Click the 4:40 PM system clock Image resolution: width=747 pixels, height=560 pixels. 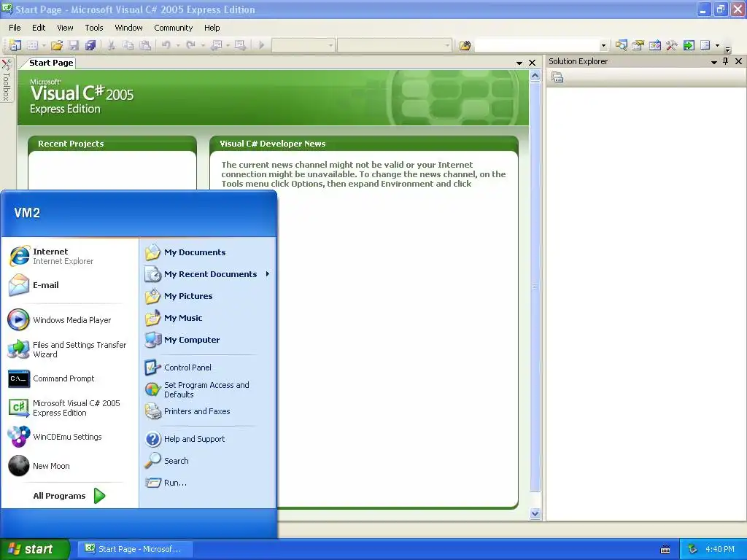pos(720,549)
